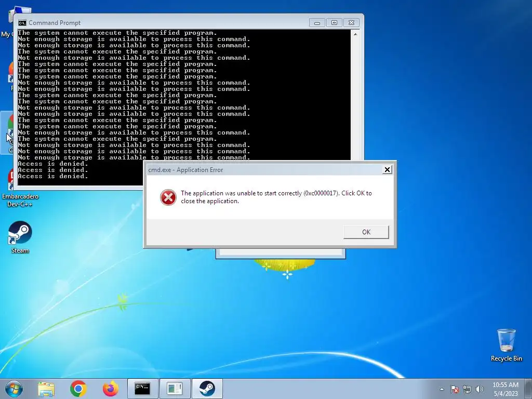Click the error message mentioning 0xc0000017
The height and width of the screenshot is (399, 532).
276,197
